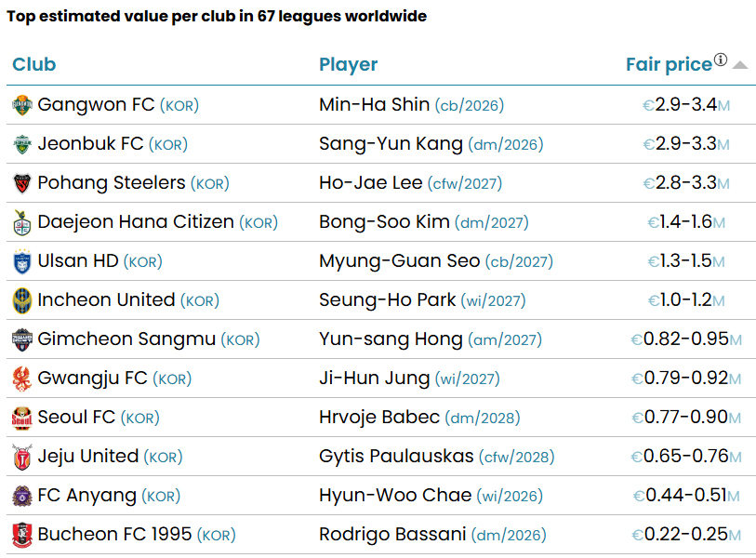Screen dimensions: 756x558
Task: Click the Incheon United crest icon
Action: (20, 300)
